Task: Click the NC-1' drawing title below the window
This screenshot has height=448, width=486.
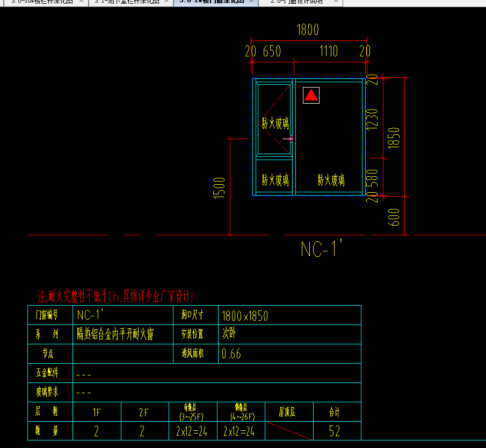Action: coord(321,249)
